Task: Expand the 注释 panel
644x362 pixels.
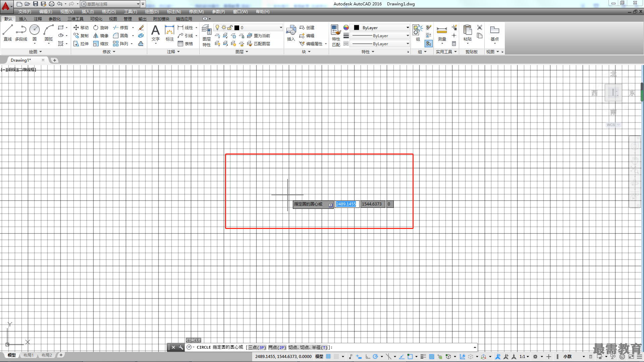Action: pos(173,52)
